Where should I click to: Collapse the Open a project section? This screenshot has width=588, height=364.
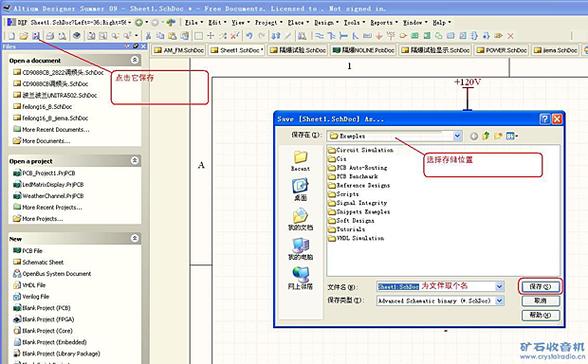(x=135, y=160)
